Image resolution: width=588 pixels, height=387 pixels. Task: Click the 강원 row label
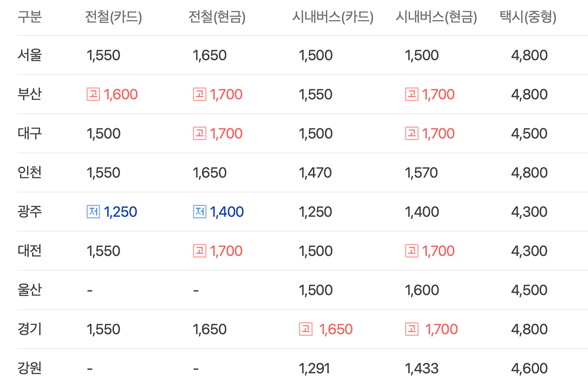pos(30,368)
